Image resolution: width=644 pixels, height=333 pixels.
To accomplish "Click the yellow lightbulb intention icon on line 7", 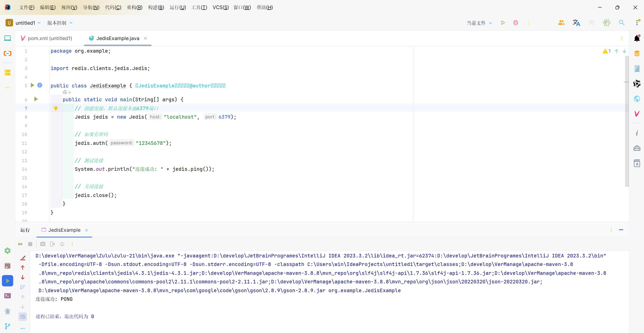I will (x=56, y=108).
